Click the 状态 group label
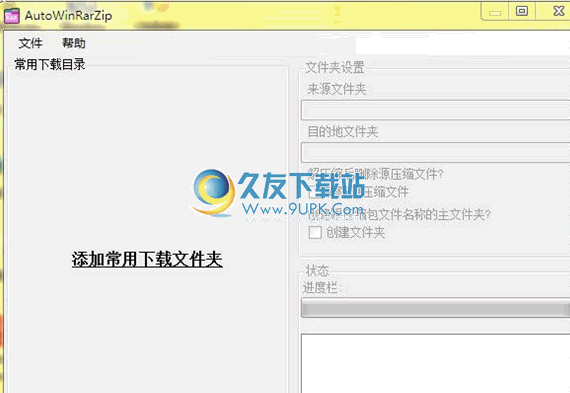Image resolution: width=570 pixels, height=393 pixels. click(x=317, y=270)
